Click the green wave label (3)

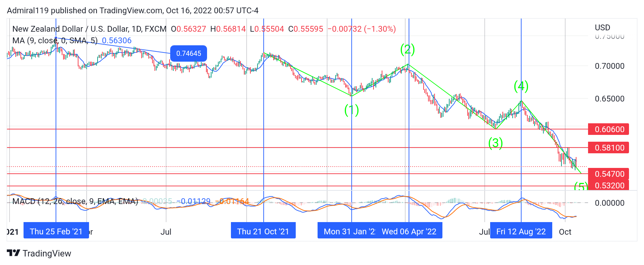click(496, 143)
